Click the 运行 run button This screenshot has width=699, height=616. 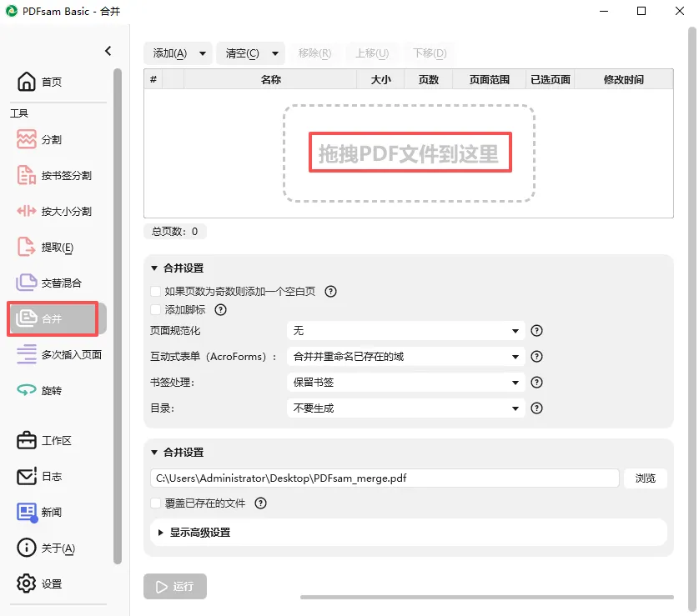point(175,586)
